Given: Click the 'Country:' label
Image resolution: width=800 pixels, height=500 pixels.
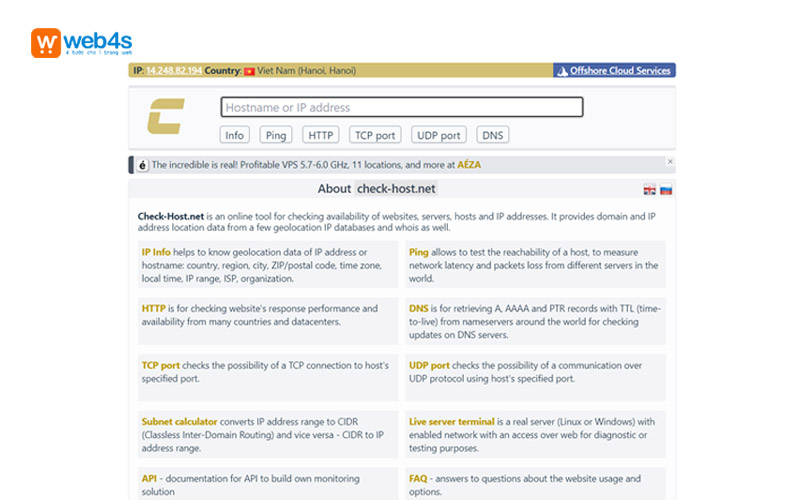Looking at the screenshot, I should pyautogui.click(x=223, y=70).
